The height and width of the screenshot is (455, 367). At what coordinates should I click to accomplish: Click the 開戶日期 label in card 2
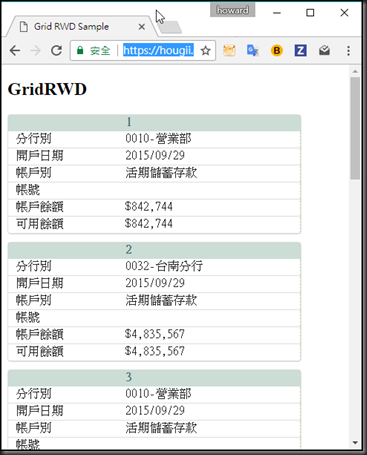pyautogui.click(x=40, y=283)
